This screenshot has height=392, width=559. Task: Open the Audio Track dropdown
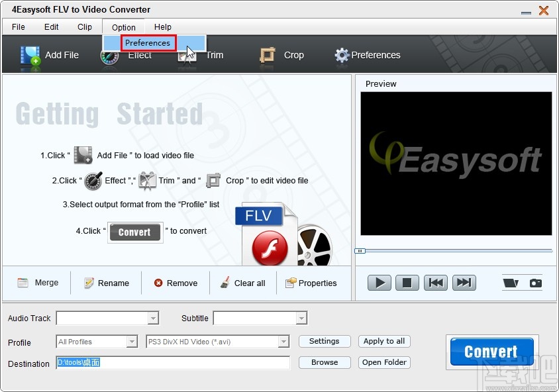pyautogui.click(x=154, y=318)
